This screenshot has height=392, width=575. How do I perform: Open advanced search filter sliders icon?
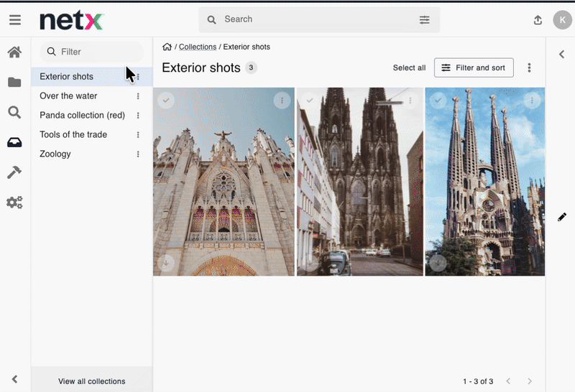[x=425, y=20]
